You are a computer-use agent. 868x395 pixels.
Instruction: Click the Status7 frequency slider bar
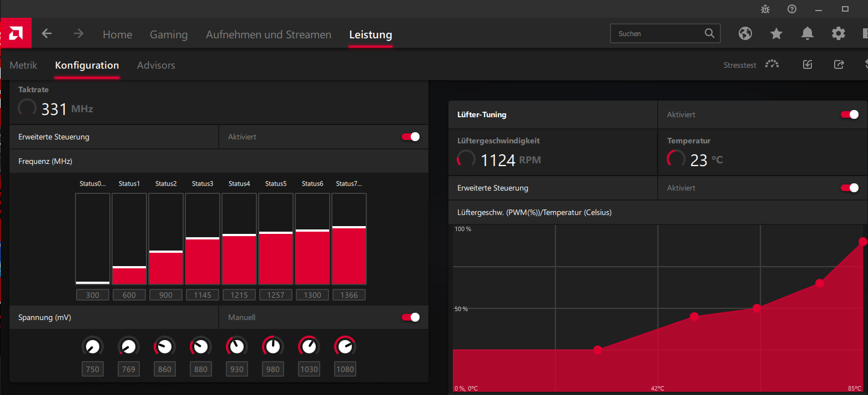(x=349, y=239)
